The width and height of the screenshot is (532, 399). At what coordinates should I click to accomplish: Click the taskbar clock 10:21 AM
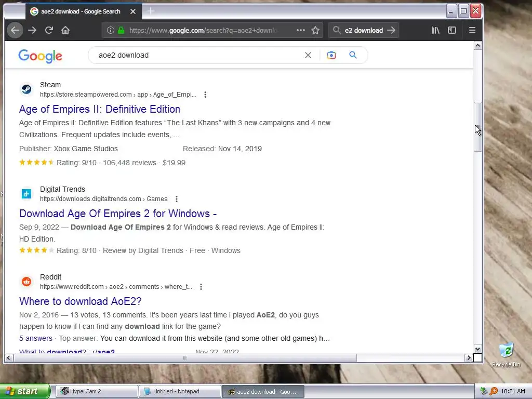513,391
